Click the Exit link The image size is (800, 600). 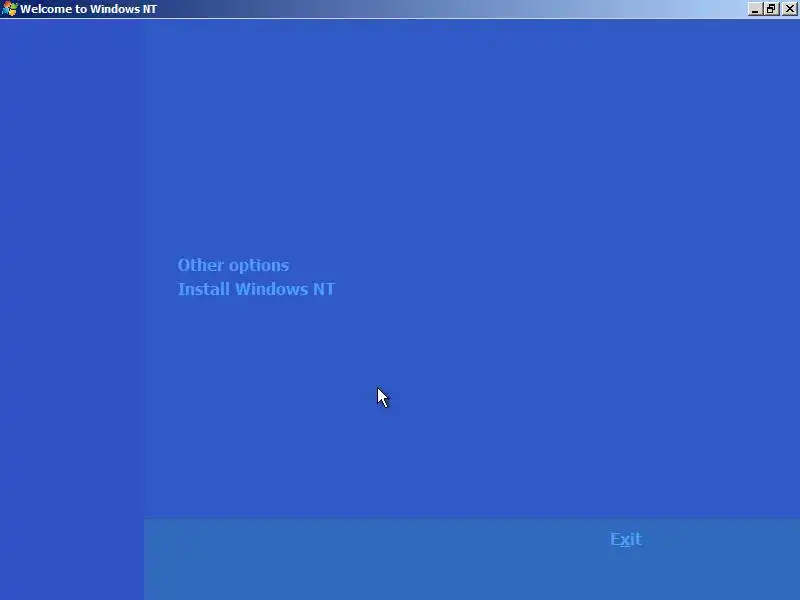(626, 539)
